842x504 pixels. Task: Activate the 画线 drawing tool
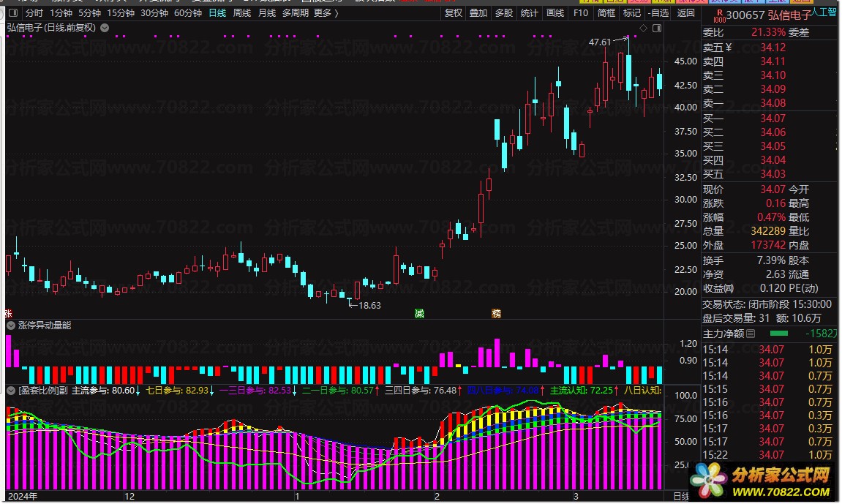555,13
